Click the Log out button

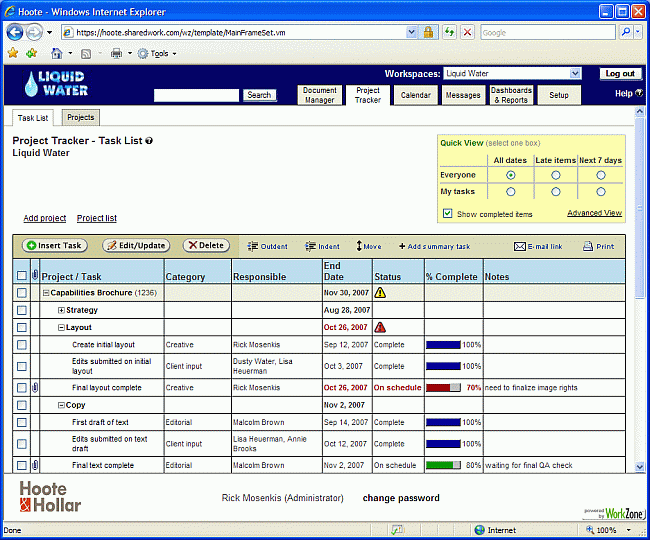620,73
